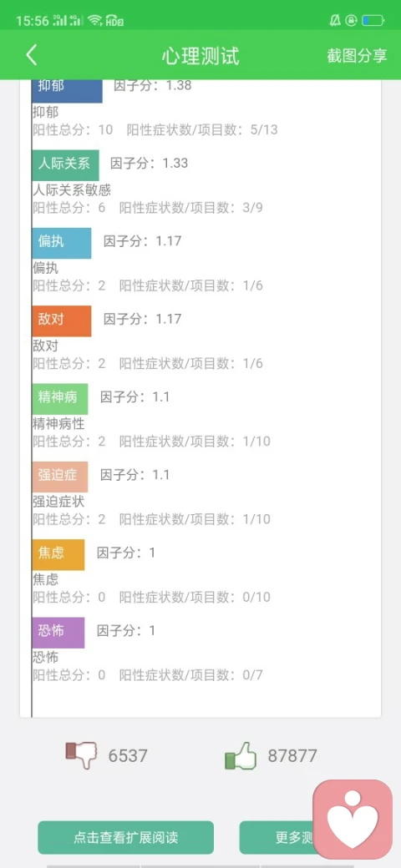Tap the 更多测 button
401x868 pixels.
277,838
